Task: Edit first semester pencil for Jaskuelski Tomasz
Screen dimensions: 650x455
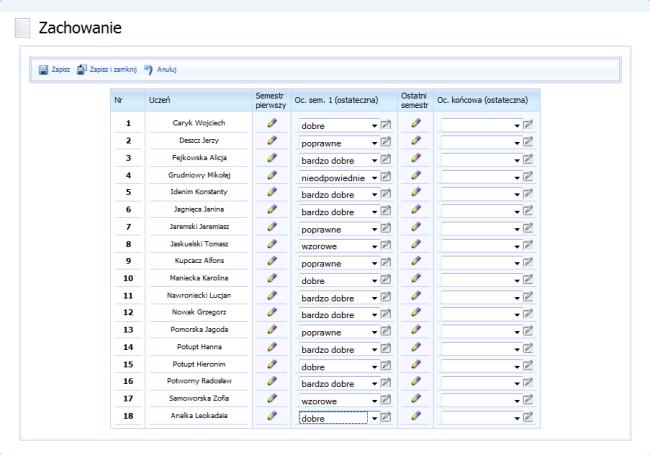Action: (x=272, y=244)
